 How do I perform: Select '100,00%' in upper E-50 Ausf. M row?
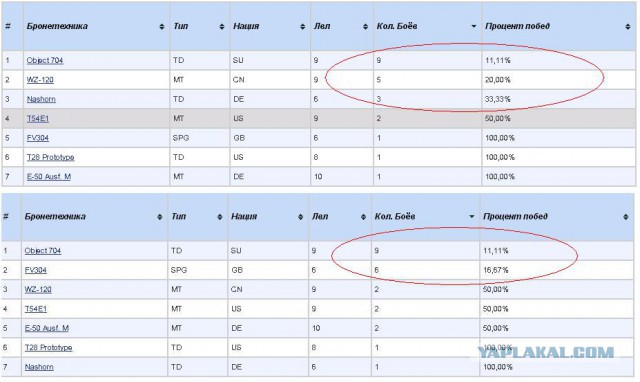[500, 177]
